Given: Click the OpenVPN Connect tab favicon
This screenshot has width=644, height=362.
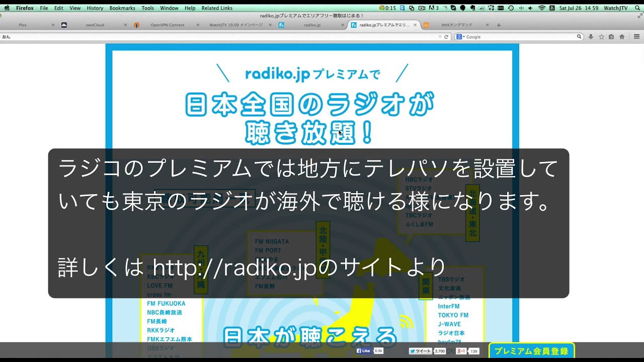Looking at the screenshot, I should pyautogui.click(x=136, y=25).
